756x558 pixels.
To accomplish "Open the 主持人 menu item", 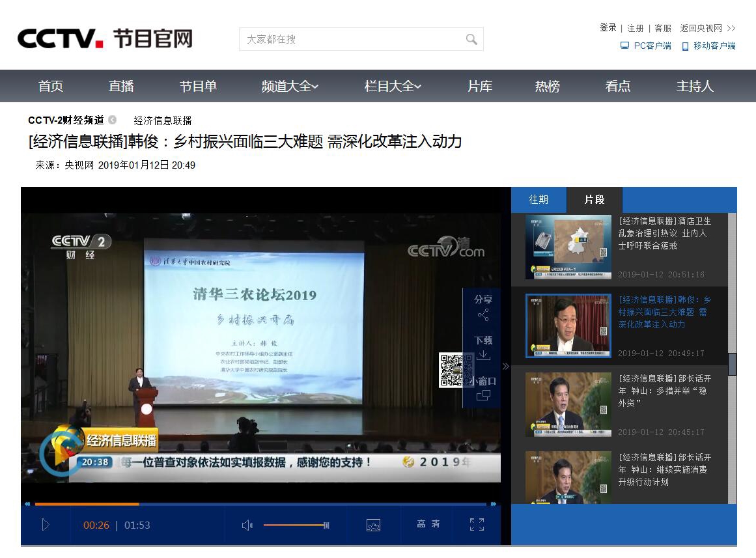I will 695,87.
